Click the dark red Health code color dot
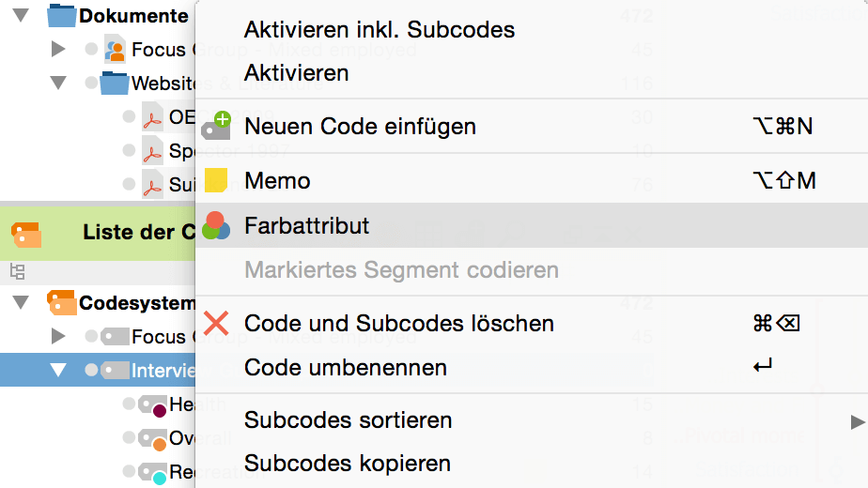 click(x=160, y=410)
